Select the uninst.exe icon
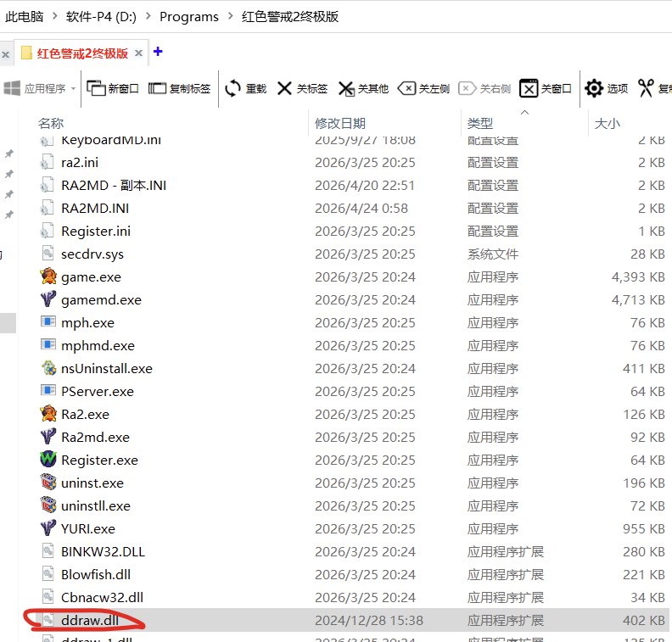Viewport: 672px width, 642px height. (48, 483)
